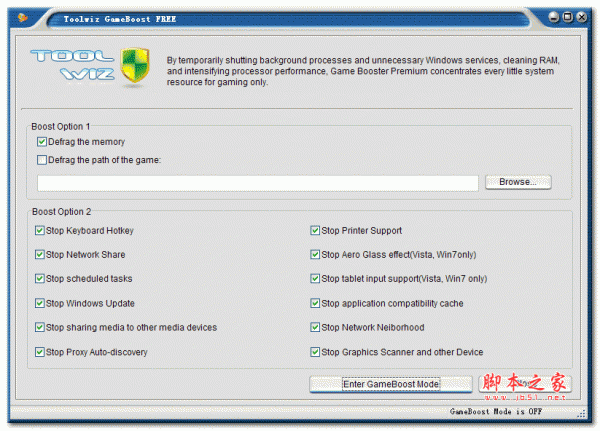
Task: Click the 'Boost Option 2' group label
Action: [x=61, y=212]
